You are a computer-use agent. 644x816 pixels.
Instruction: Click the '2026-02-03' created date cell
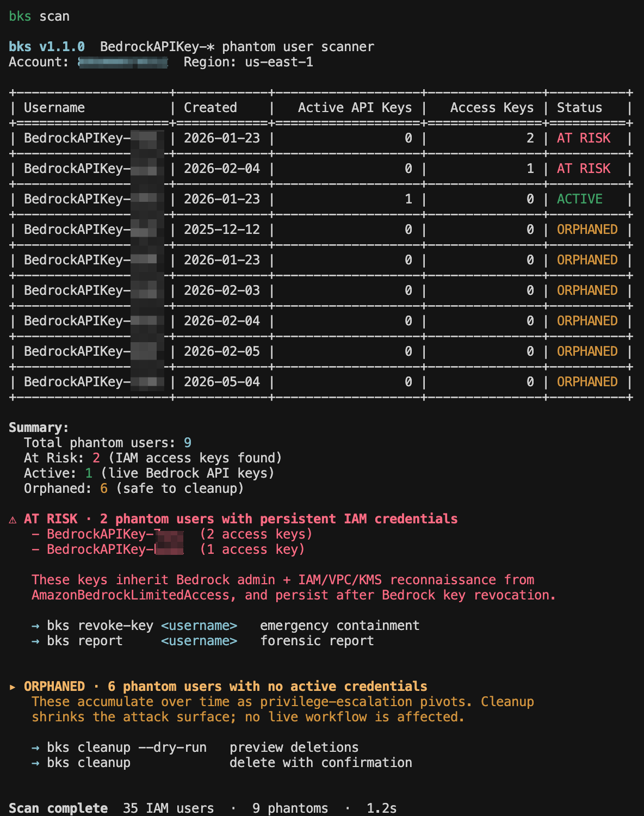(x=222, y=290)
